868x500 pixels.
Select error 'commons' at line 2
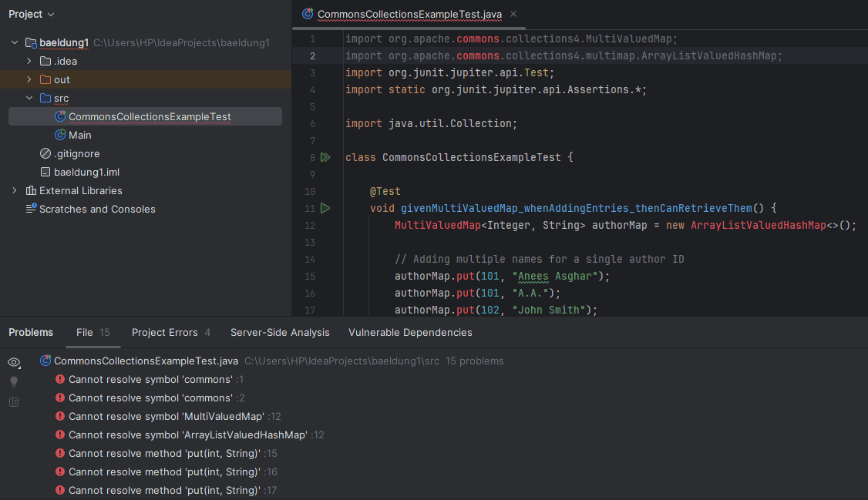point(150,398)
